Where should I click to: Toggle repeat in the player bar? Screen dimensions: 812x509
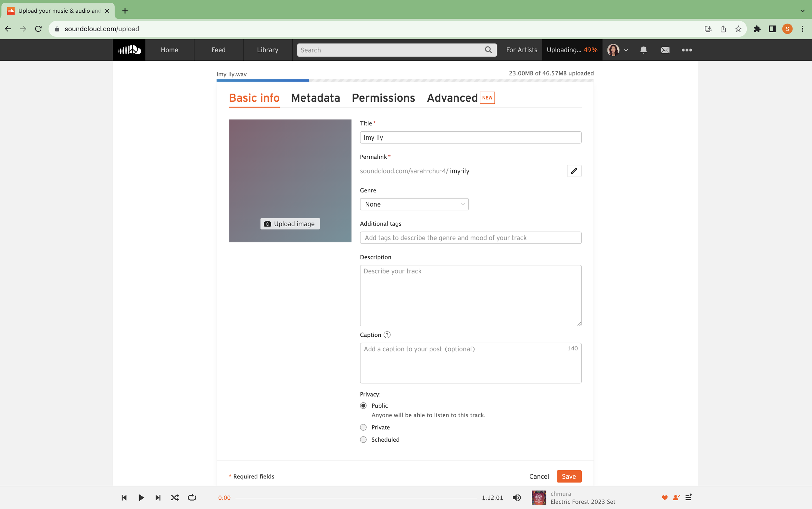pos(192,498)
